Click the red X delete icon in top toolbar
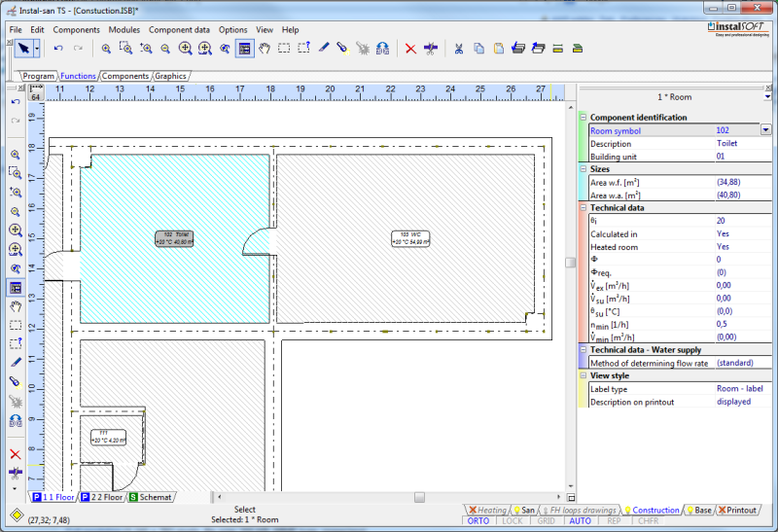Screen dimensions: 778x532 pos(410,49)
